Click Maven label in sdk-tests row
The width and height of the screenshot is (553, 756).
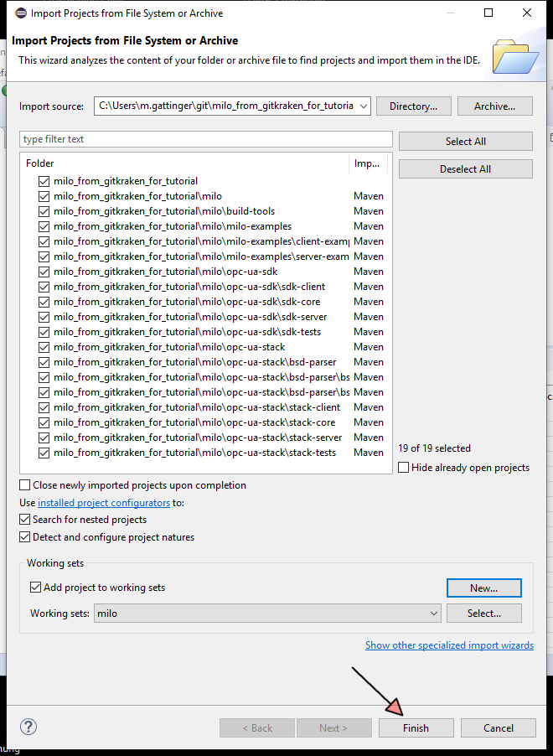(x=369, y=332)
